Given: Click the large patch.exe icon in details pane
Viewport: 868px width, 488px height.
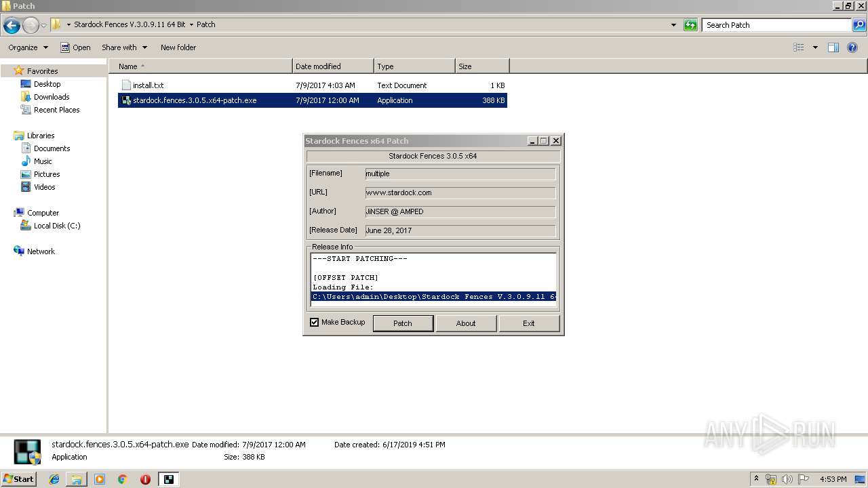Looking at the screenshot, I should pyautogui.click(x=28, y=453).
